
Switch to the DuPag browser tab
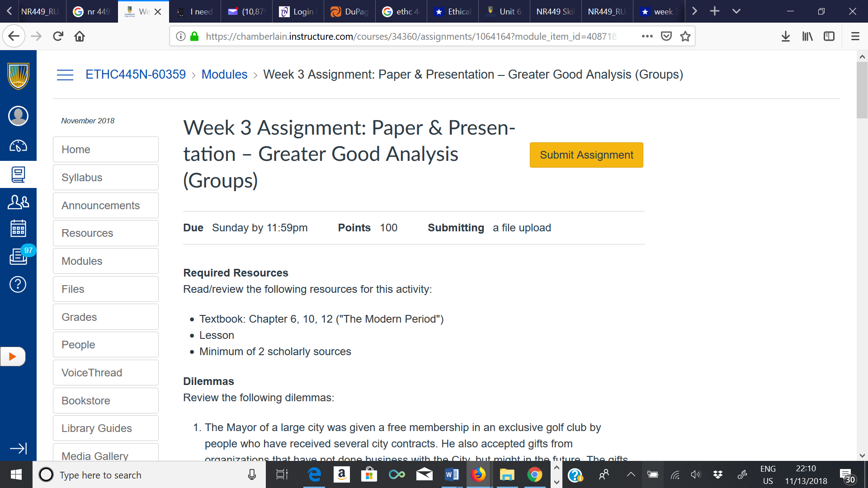(349, 11)
